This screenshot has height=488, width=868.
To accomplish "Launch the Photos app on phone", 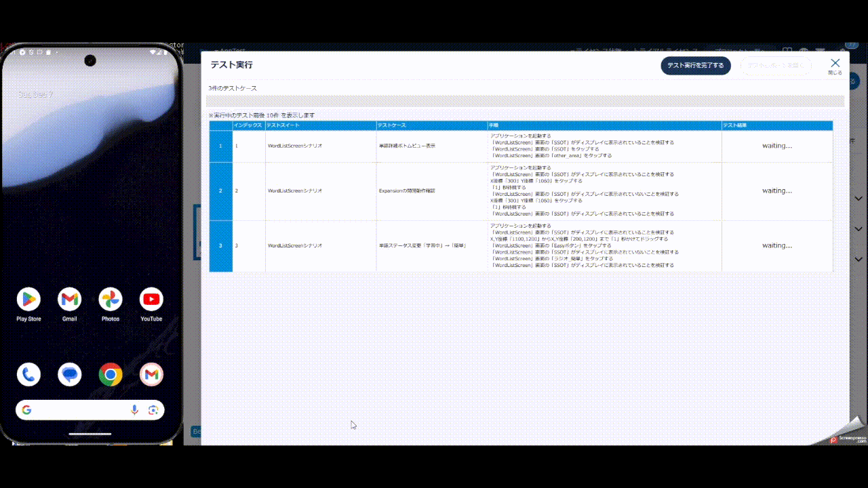I will 111,299.
